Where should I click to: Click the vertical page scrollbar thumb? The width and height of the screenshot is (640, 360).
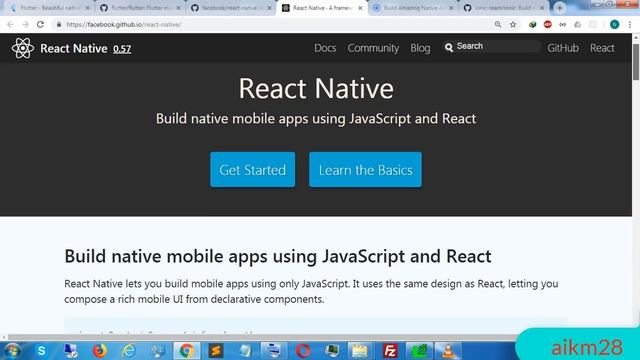(x=636, y=61)
